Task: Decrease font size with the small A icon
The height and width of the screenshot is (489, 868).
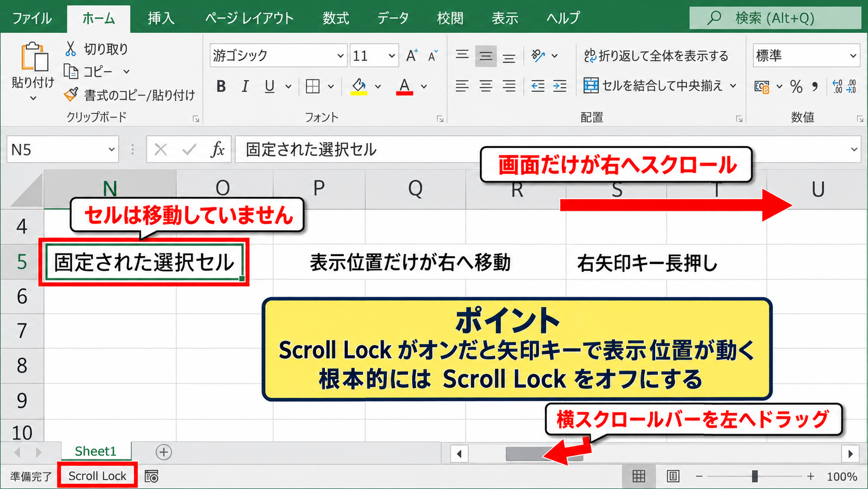Action: [x=432, y=56]
